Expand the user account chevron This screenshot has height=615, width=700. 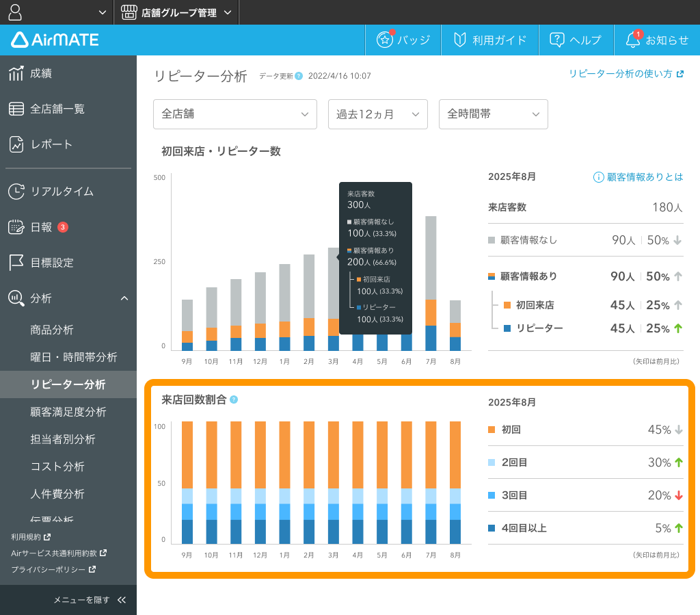[x=103, y=12]
